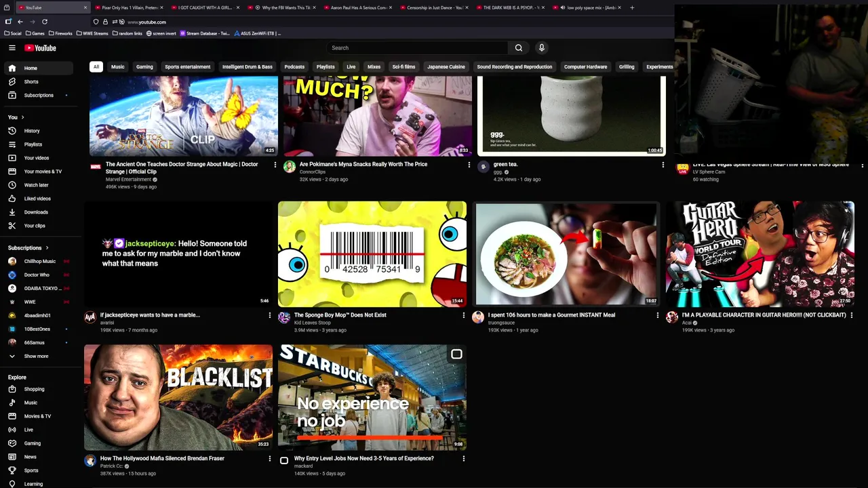Select the All filter chip

point(96,66)
